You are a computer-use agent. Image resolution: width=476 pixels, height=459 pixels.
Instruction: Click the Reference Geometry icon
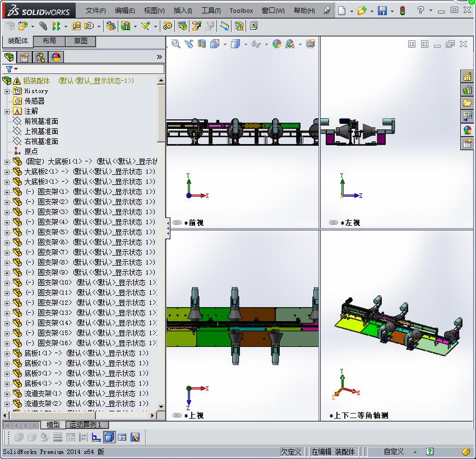[x=146, y=26]
